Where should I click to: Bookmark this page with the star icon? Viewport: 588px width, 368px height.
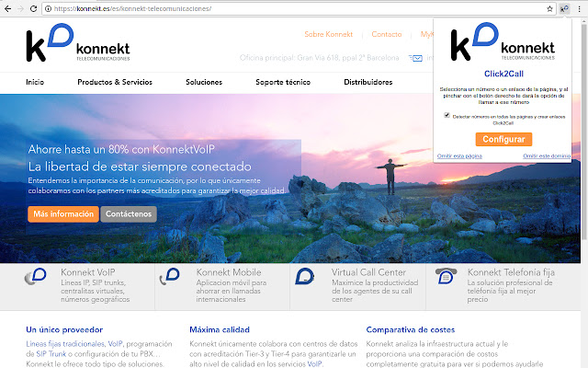pos(549,8)
